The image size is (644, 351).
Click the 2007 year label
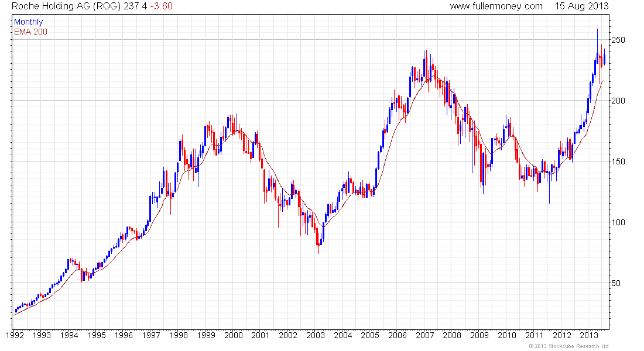point(424,335)
